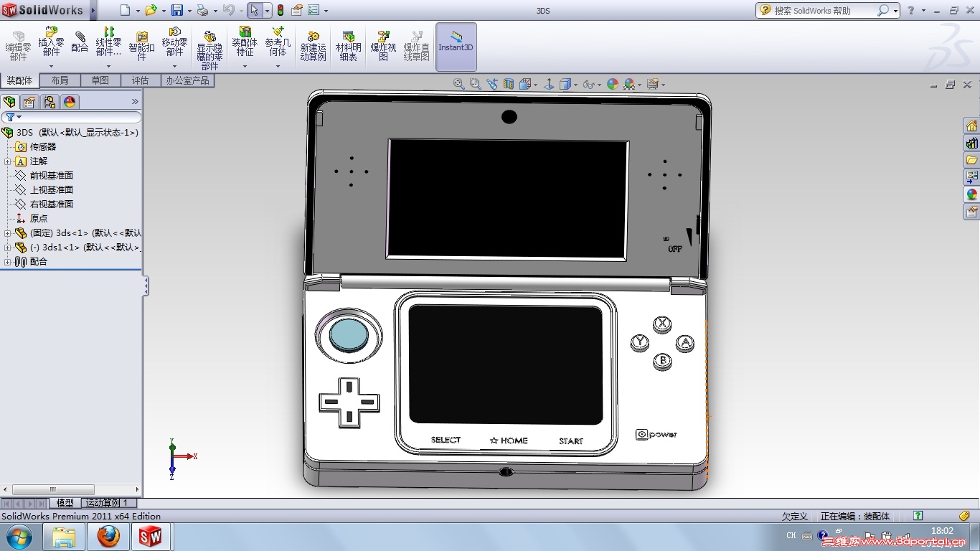
Task: Click the New document icon
Action: (126, 10)
